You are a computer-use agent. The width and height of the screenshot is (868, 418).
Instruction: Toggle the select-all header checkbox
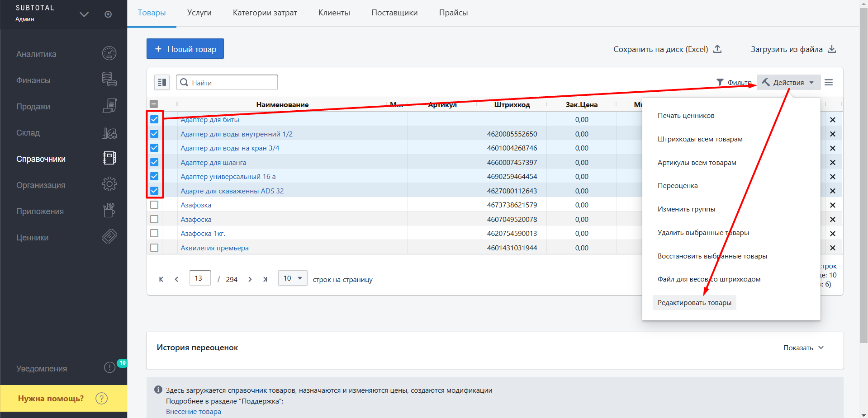point(154,104)
